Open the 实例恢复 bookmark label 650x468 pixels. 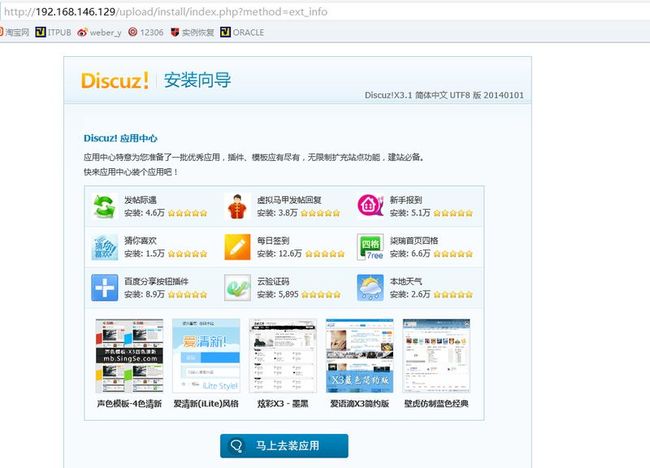(198, 32)
